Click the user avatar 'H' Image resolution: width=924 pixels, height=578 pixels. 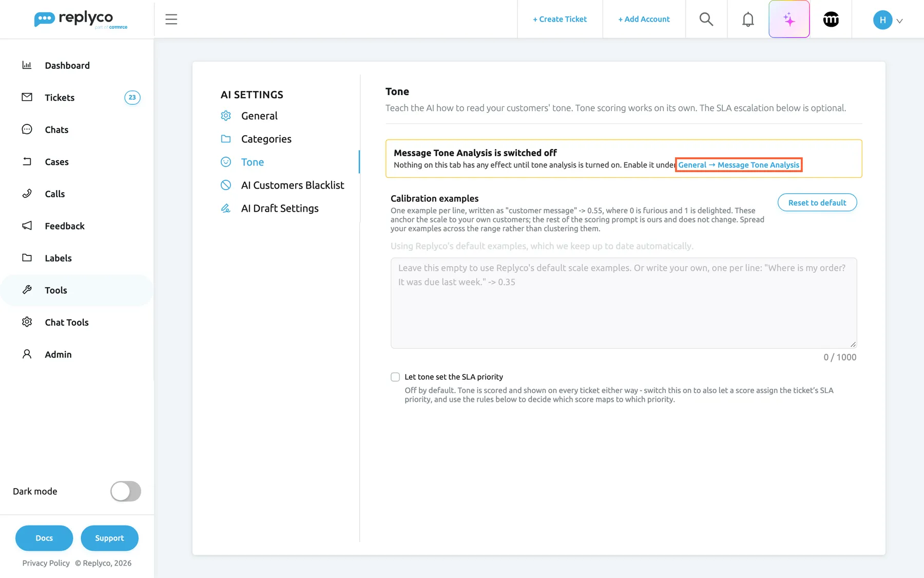click(x=882, y=20)
